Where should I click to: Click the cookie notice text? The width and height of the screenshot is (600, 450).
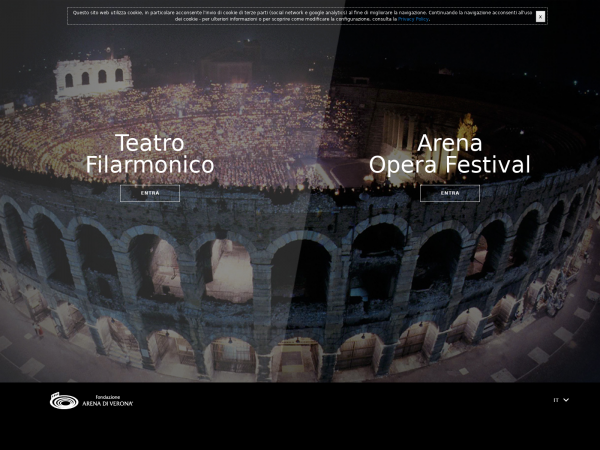302,16
